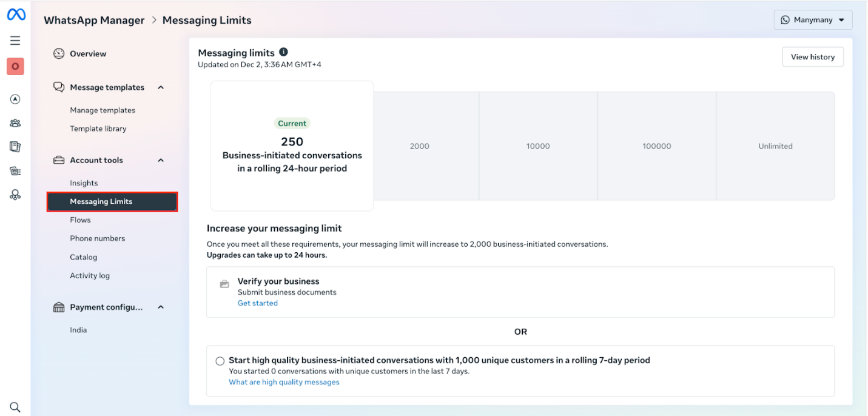Screen dimensions: 868x416
Task: Click the Get started link
Action: click(257, 303)
